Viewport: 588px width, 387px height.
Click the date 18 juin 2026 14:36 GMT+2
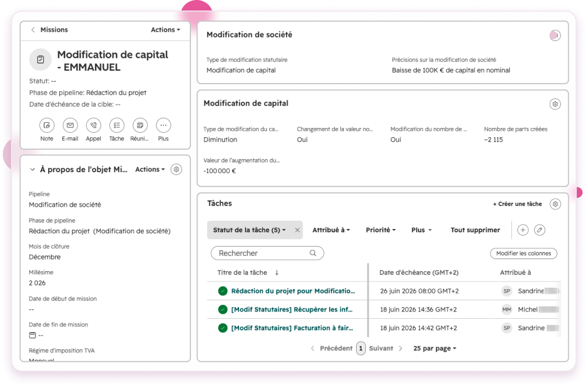point(418,309)
